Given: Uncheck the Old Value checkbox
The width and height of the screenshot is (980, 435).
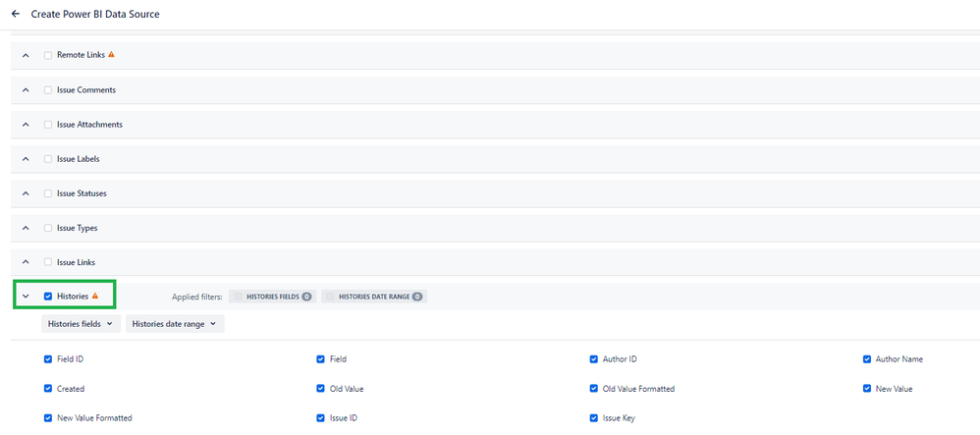Looking at the screenshot, I should [x=321, y=388].
